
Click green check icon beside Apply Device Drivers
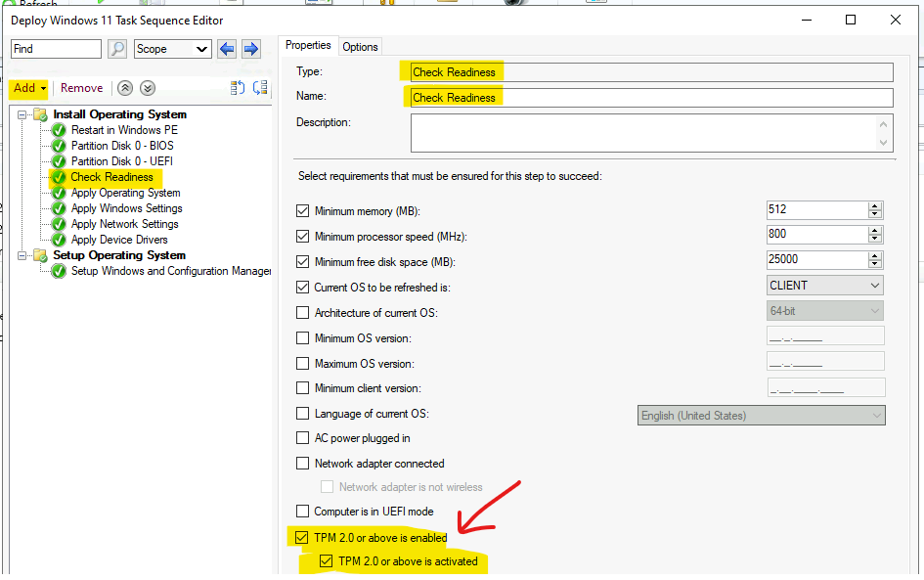(x=59, y=240)
